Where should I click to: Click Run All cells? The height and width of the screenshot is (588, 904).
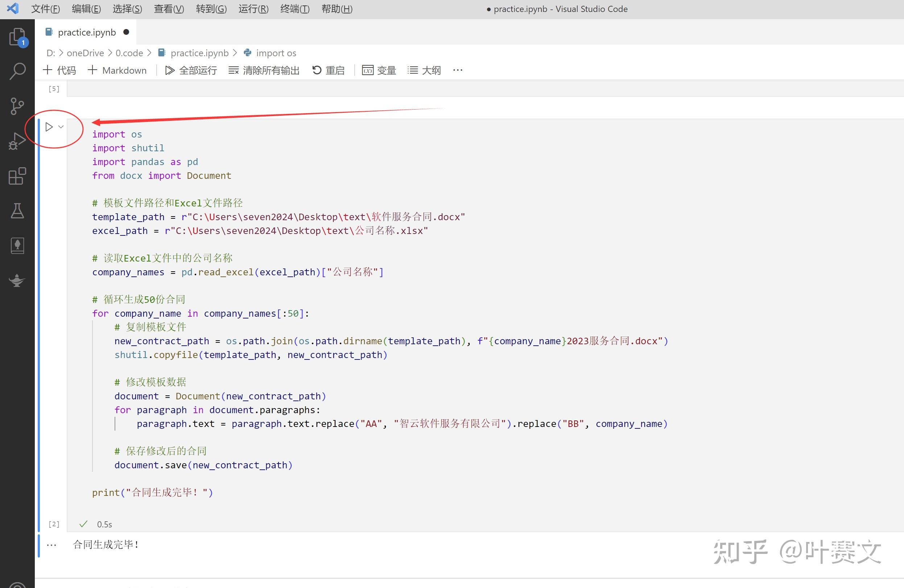(191, 70)
